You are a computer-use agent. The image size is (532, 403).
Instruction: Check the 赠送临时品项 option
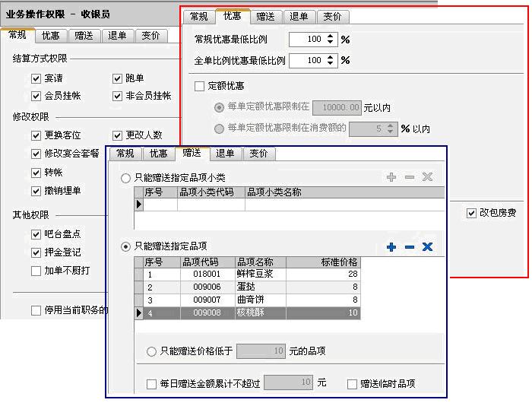coord(352,384)
